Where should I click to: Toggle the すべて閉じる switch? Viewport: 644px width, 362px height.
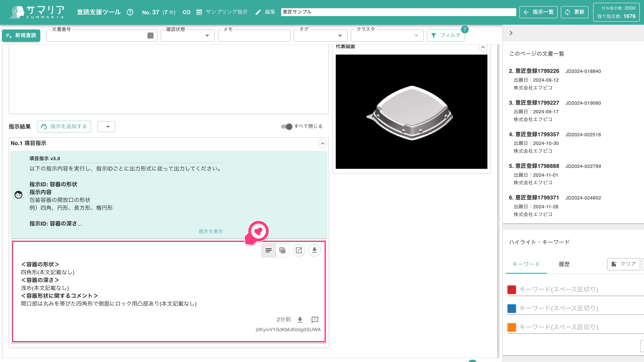click(286, 126)
